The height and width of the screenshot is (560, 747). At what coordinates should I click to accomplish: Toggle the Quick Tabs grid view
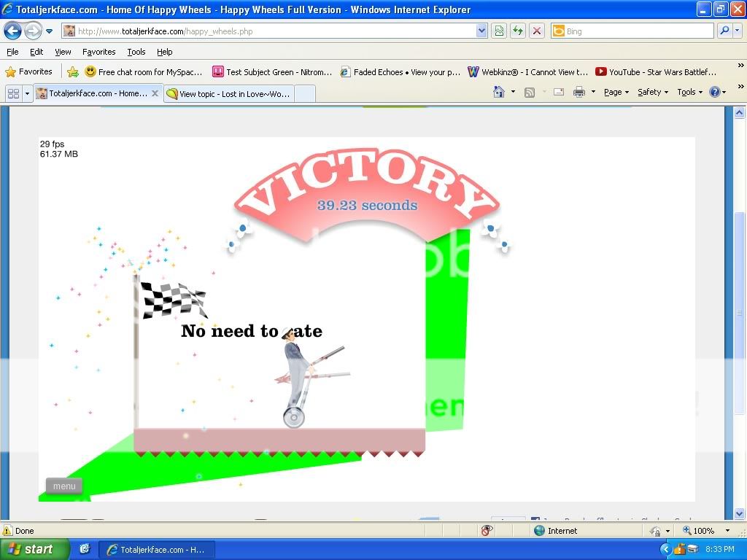click(x=12, y=93)
